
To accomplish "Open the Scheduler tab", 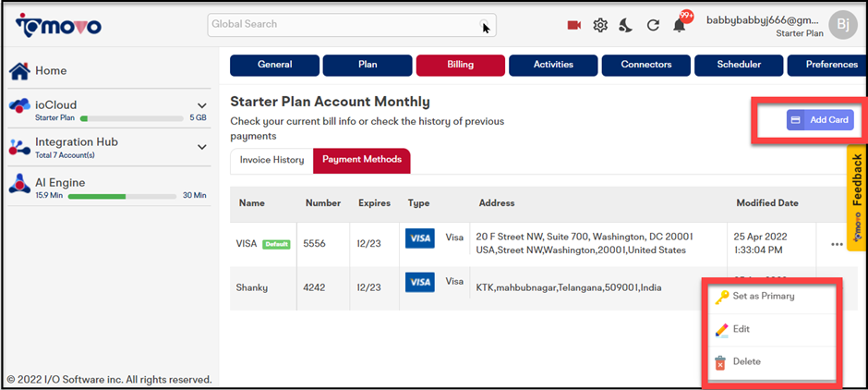I will (x=739, y=65).
